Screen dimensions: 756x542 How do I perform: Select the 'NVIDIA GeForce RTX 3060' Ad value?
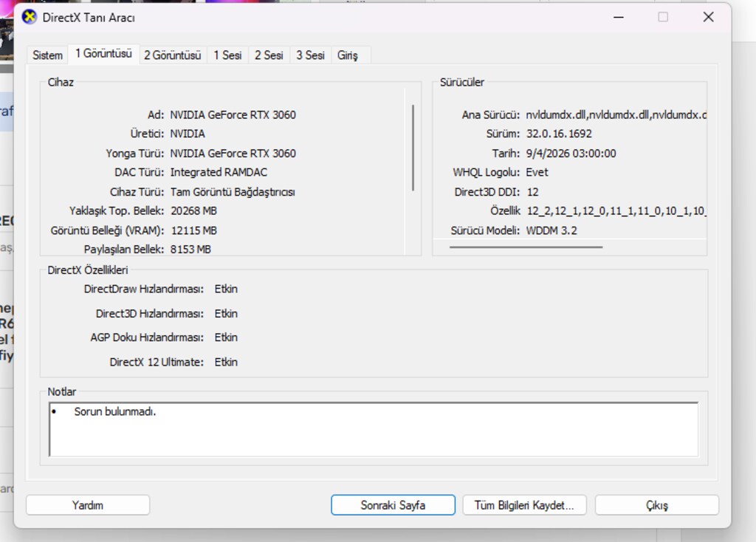[233, 114]
